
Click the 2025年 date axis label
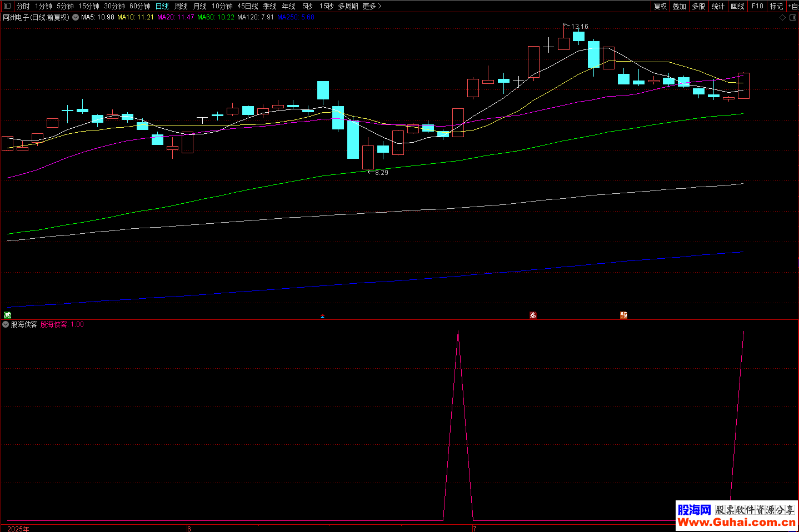[x=18, y=529]
